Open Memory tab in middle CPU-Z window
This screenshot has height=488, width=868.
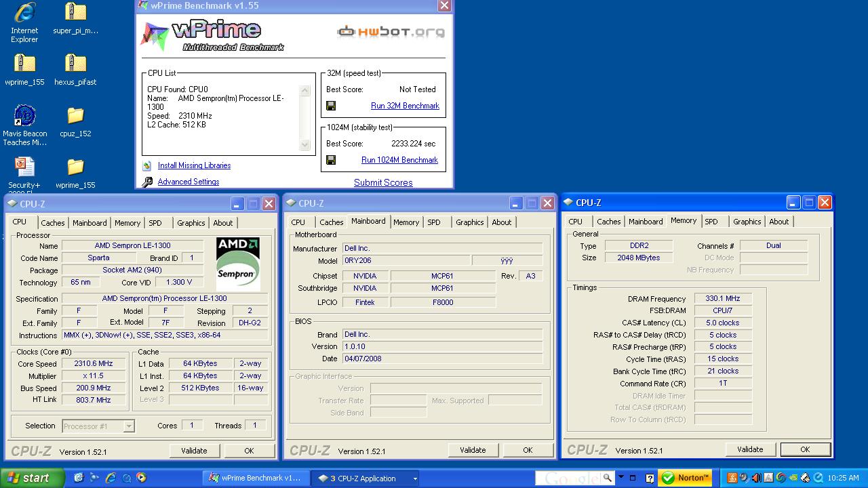[406, 222]
